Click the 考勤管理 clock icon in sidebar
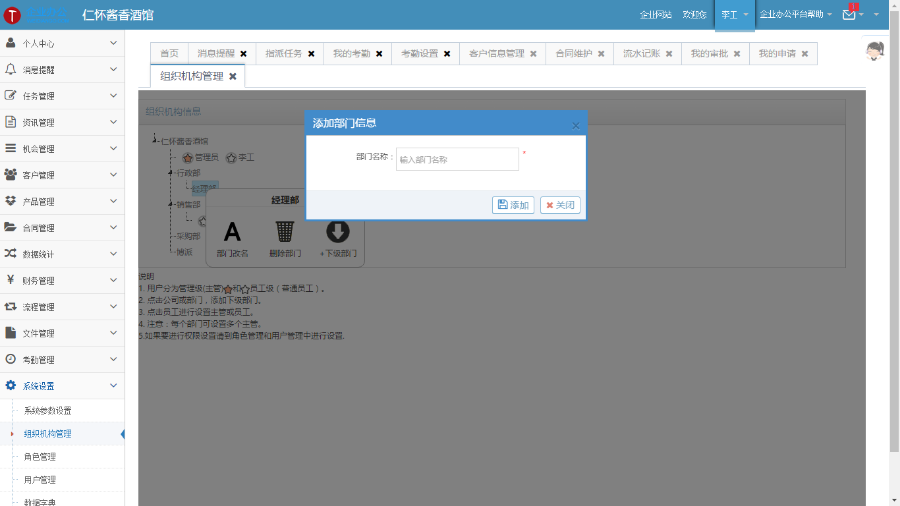Image resolution: width=900 pixels, height=506 pixels. tap(10, 359)
